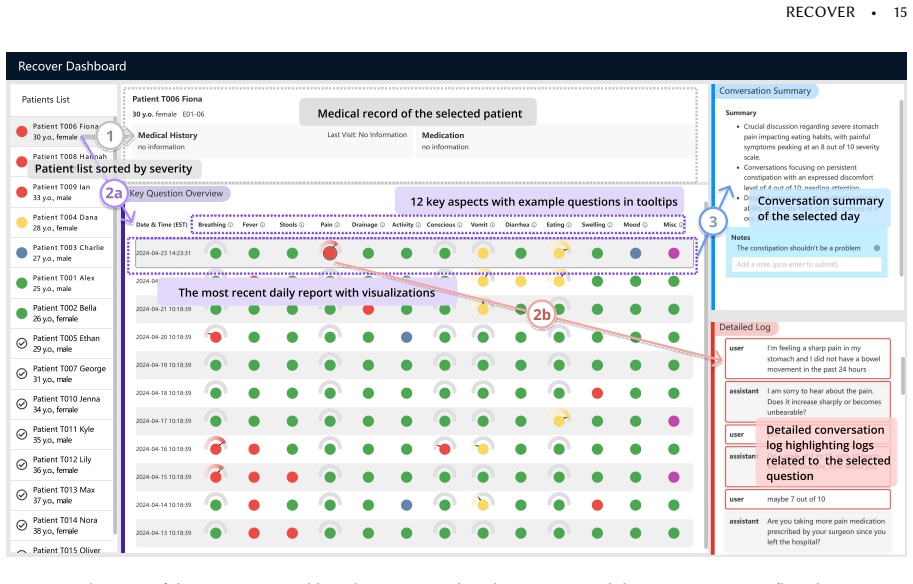Screen dimensions: 913x584
Task: Click the Recover Dashboard title
Action: tap(72, 66)
